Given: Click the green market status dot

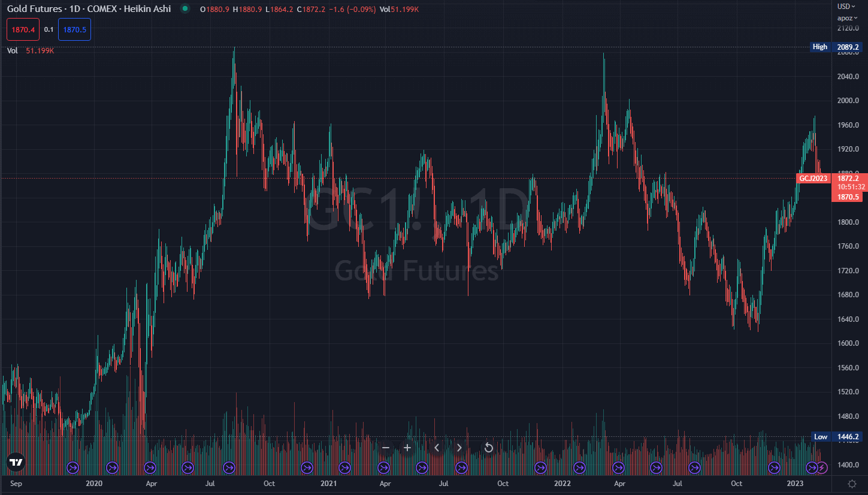Looking at the screenshot, I should pos(185,9).
